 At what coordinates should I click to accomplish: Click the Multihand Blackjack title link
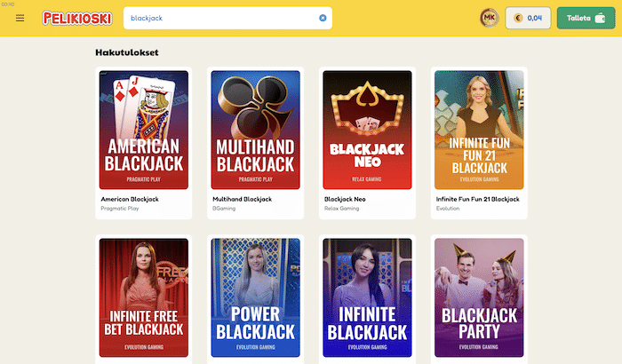click(x=242, y=199)
